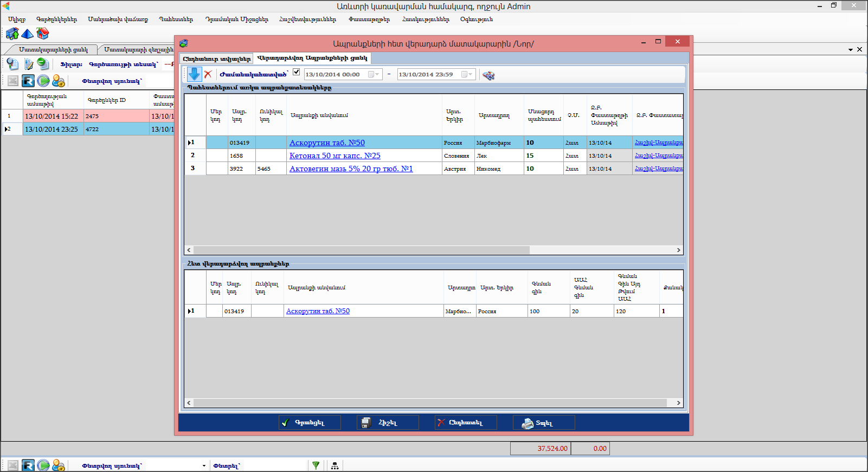This screenshot has width=868, height=472.
Task: Click the bottom Փնտրել search input field
Action: (x=274, y=465)
